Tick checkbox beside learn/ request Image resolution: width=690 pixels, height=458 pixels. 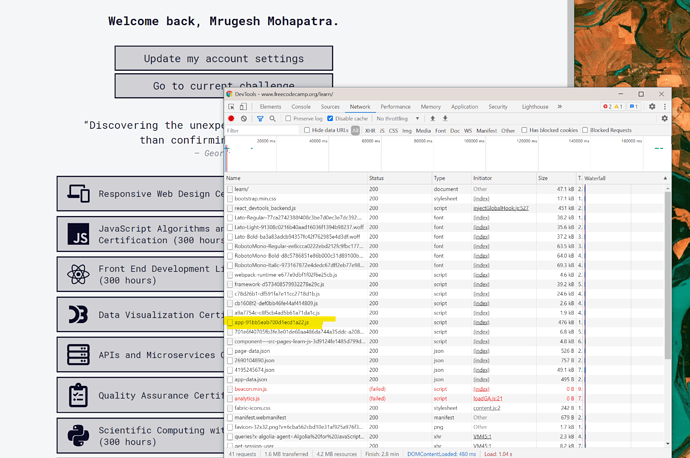coord(230,189)
